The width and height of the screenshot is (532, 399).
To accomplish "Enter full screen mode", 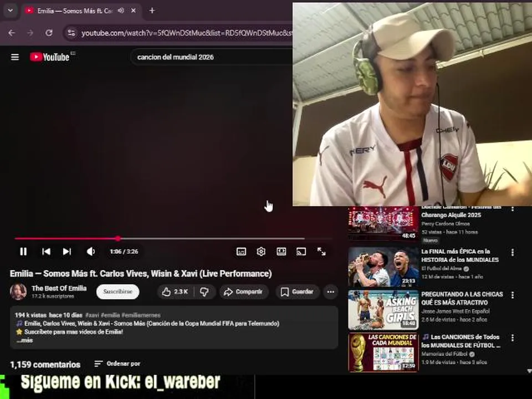I will pos(321,252).
